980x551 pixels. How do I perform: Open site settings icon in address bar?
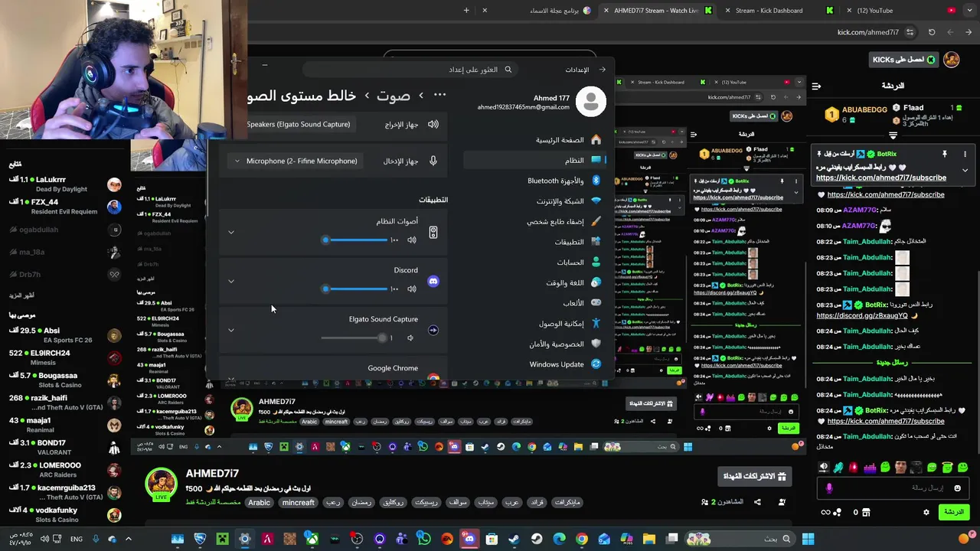pyautogui.click(x=910, y=32)
